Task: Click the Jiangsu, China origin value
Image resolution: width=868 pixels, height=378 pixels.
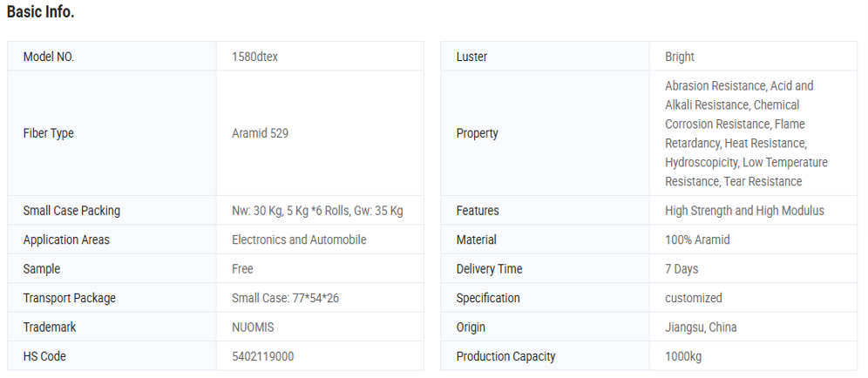Action: 701,327
